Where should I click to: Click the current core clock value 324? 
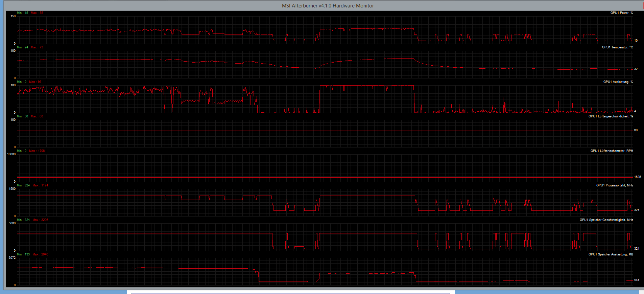(x=637, y=210)
